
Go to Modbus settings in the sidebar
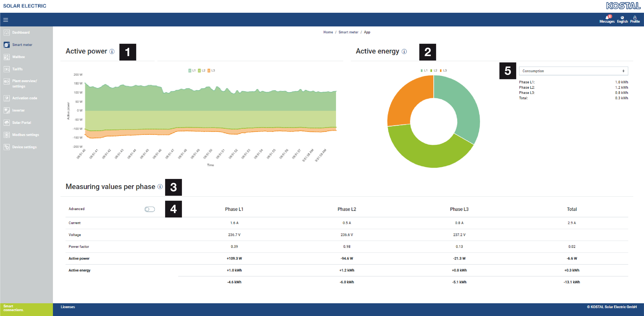(x=26, y=135)
